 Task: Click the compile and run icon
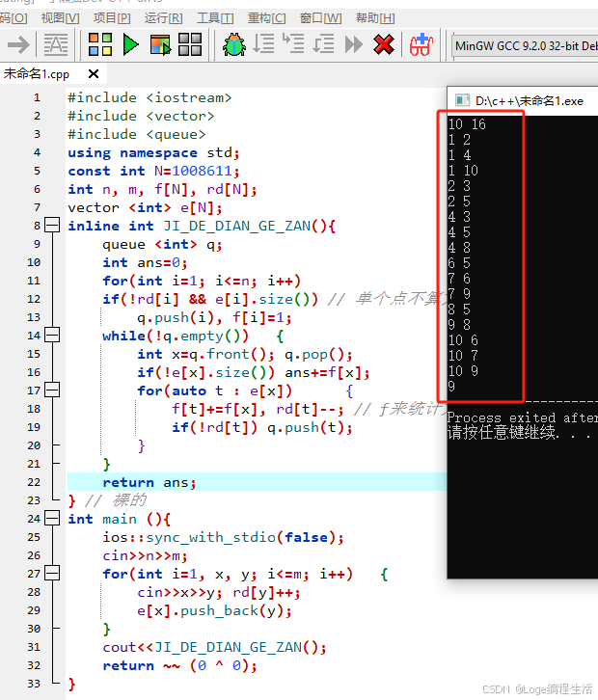(160, 44)
